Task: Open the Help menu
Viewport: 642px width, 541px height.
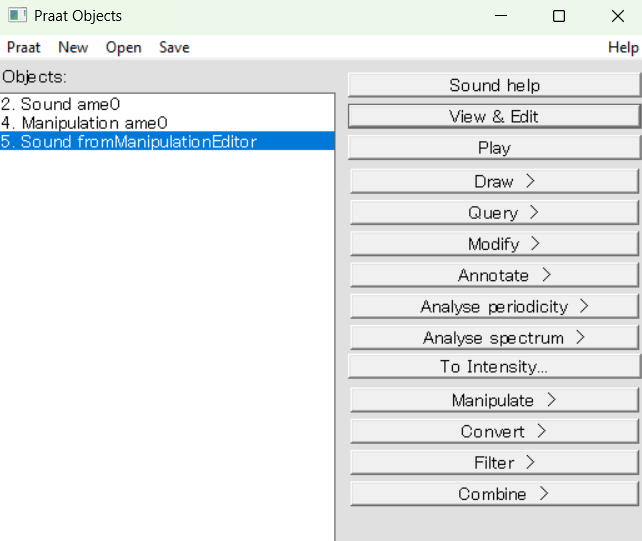Action: (623, 48)
